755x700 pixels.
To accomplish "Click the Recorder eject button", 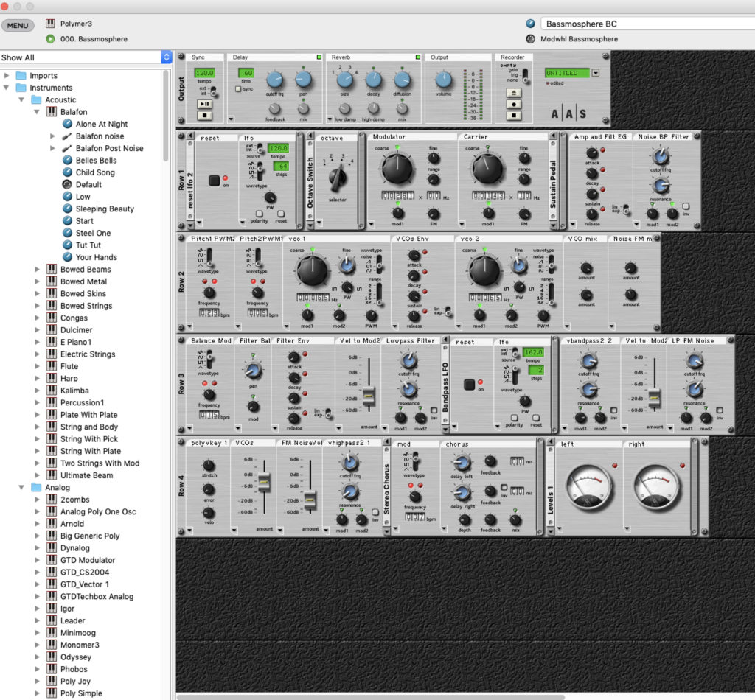I will 513,93.
